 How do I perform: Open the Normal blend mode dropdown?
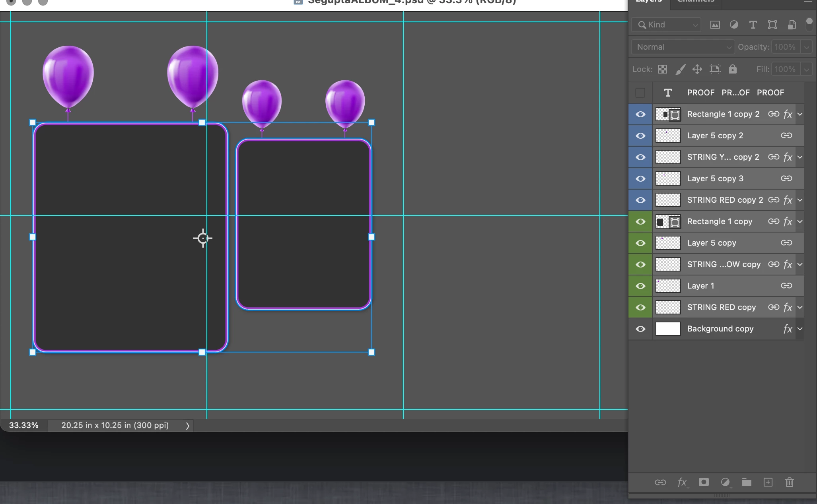[x=683, y=47]
